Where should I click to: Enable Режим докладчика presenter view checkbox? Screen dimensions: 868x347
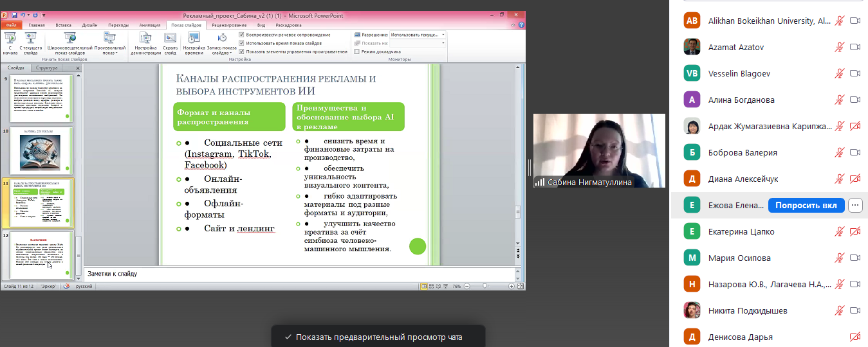pyautogui.click(x=357, y=51)
